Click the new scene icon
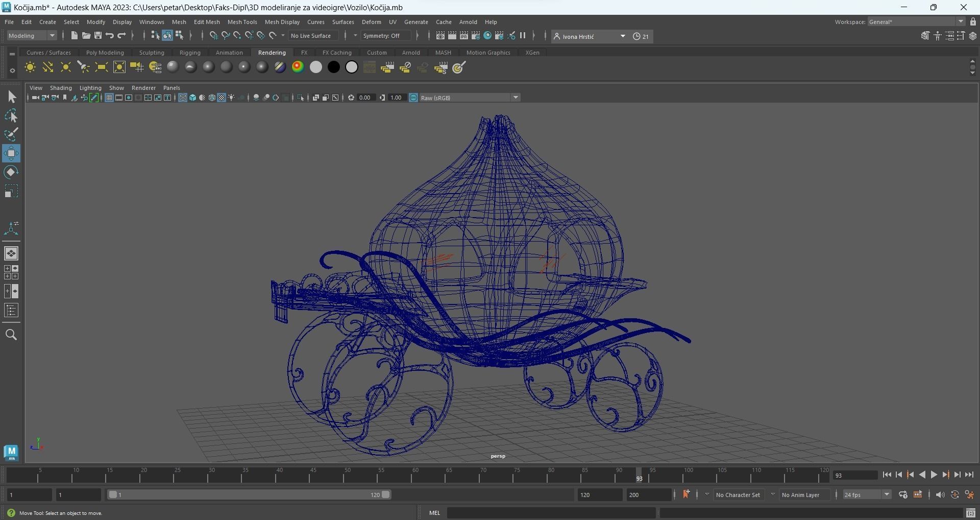Image resolution: width=980 pixels, height=520 pixels. click(x=74, y=36)
